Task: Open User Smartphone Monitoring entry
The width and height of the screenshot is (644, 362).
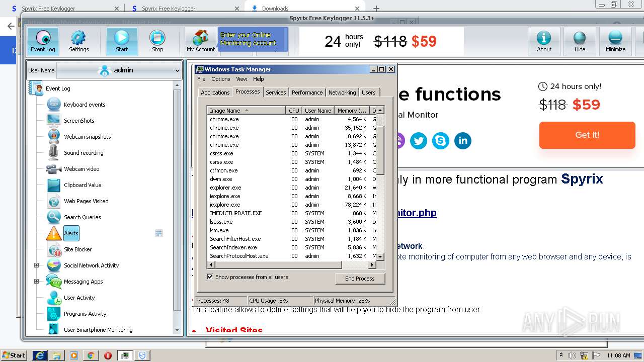Action: pos(98,330)
